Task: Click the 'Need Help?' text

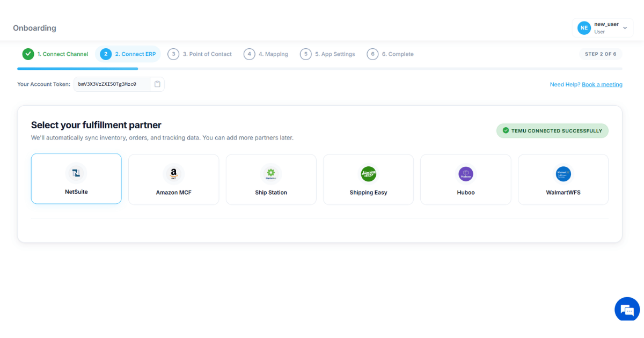Action: click(565, 84)
